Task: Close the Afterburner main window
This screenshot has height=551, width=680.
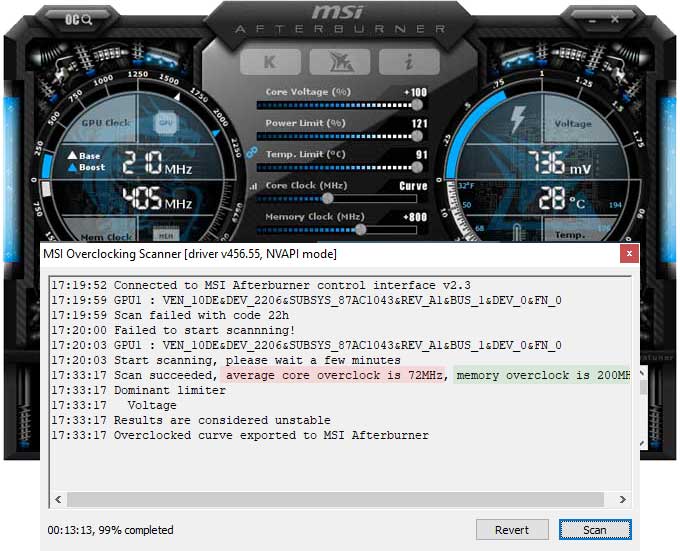Action: point(615,19)
